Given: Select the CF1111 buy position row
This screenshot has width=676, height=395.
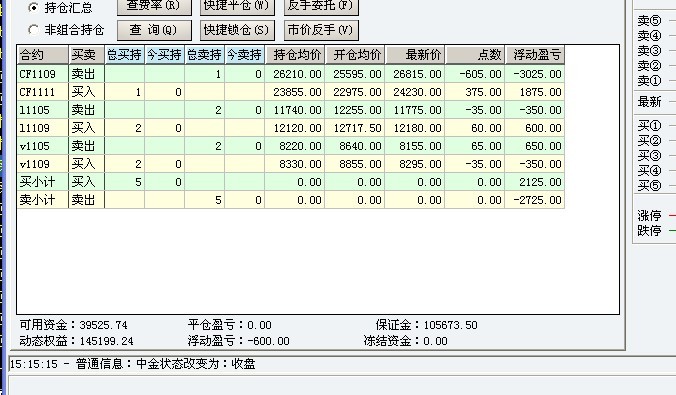Looking at the screenshot, I should click(291, 92).
